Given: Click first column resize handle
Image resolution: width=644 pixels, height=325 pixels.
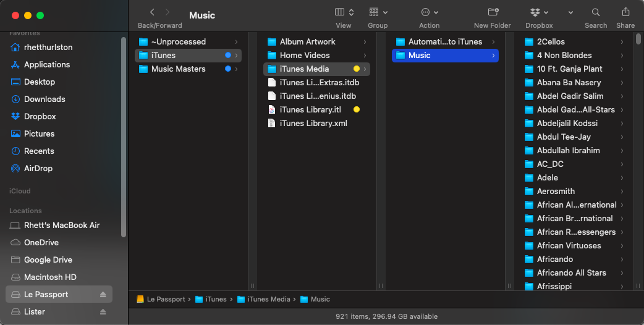Looking at the screenshot, I should tap(253, 285).
